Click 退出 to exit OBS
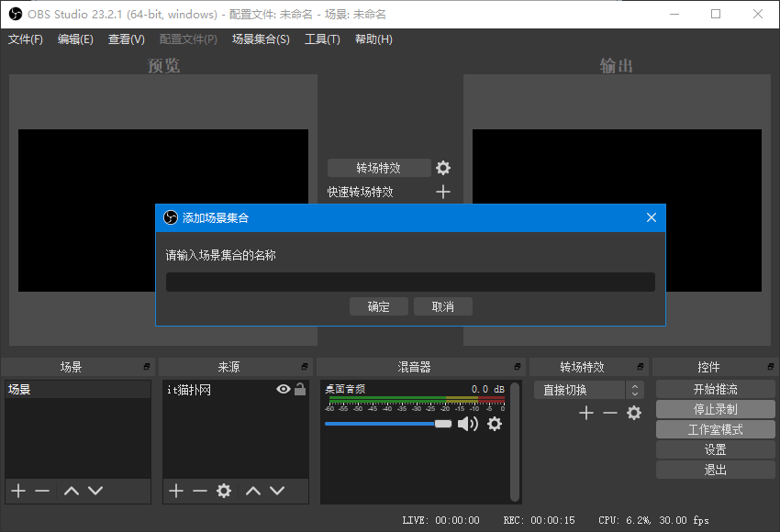 [x=716, y=470]
